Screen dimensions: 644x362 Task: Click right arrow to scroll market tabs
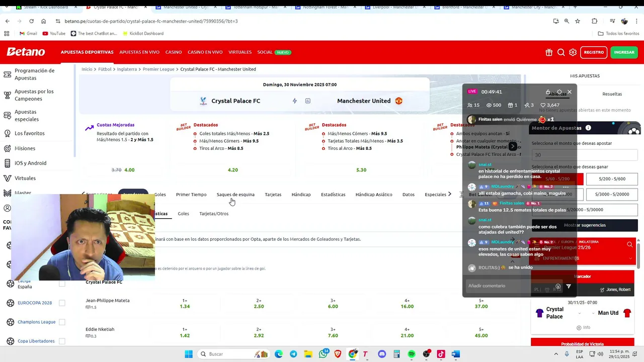pos(450,194)
